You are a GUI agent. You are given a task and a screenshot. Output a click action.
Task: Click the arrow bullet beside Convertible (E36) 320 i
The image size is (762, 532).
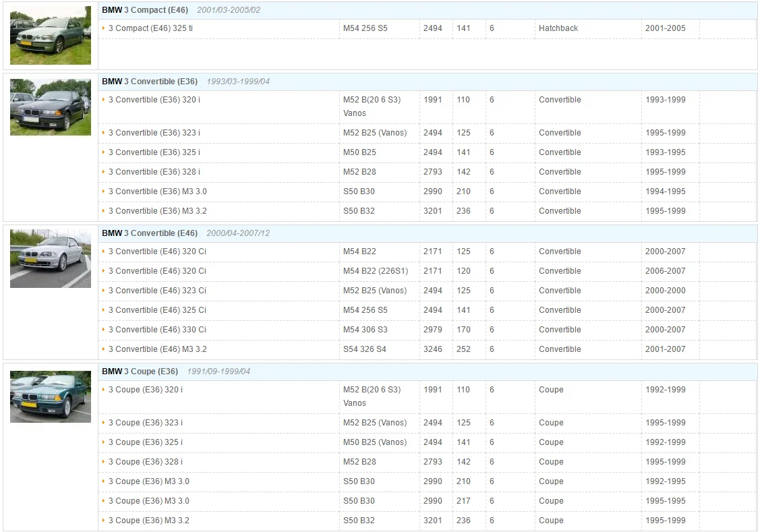point(104,100)
